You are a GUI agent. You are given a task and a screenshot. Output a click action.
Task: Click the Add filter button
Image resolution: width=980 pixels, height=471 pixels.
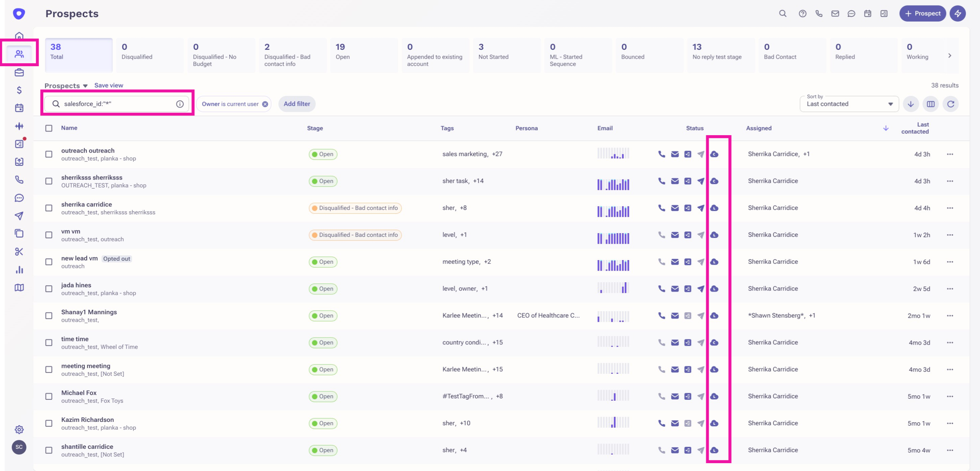pos(297,104)
